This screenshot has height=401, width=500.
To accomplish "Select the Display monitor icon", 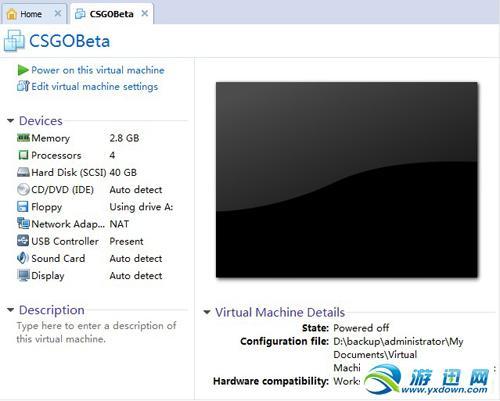I will [23, 276].
